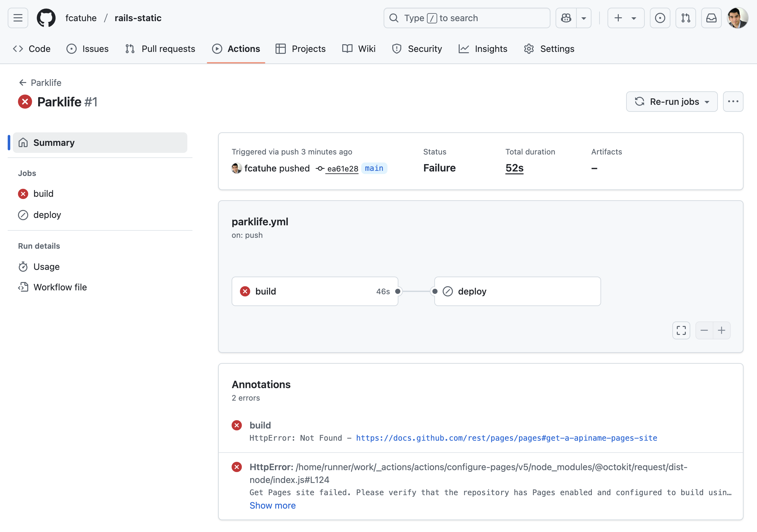Image resolution: width=757 pixels, height=532 pixels.
Task: Click the main branch label
Action: [x=374, y=168]
